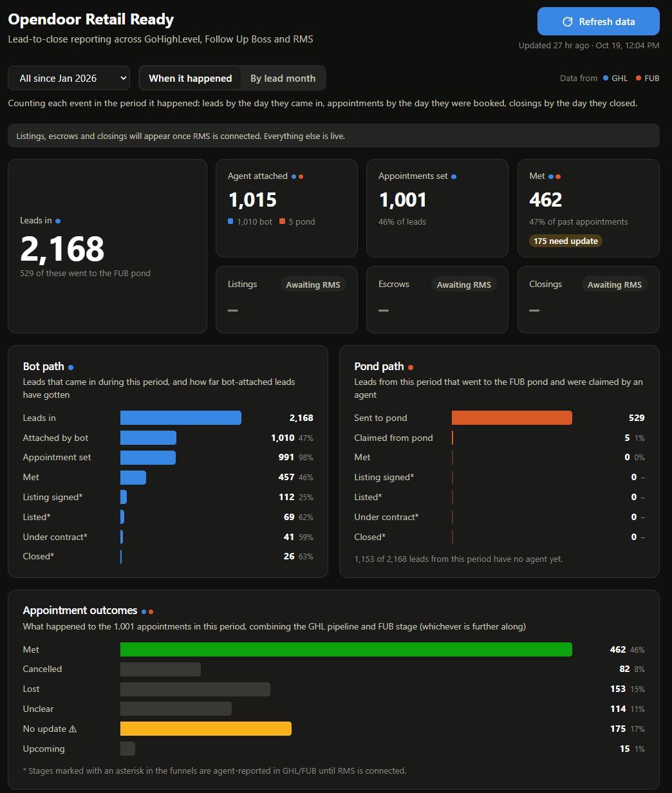Click Bot path 'Under contract*' value 41
The image size is (672, 793).
pos(289,537)
